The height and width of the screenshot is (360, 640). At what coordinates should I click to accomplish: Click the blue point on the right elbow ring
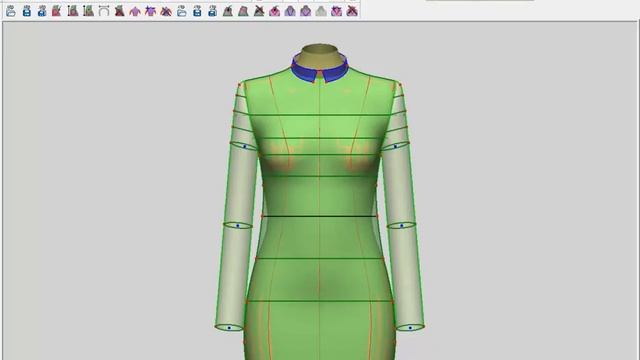coord(402,226)
